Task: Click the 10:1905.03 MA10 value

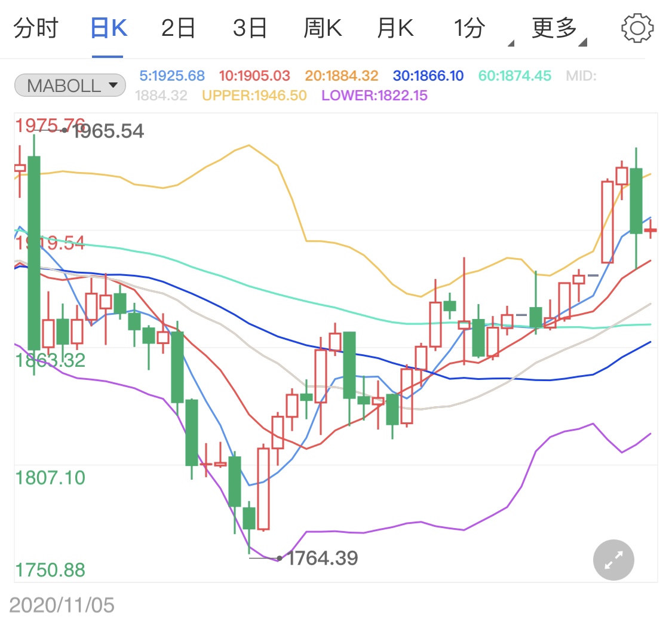Action: (x=254, y=76)
